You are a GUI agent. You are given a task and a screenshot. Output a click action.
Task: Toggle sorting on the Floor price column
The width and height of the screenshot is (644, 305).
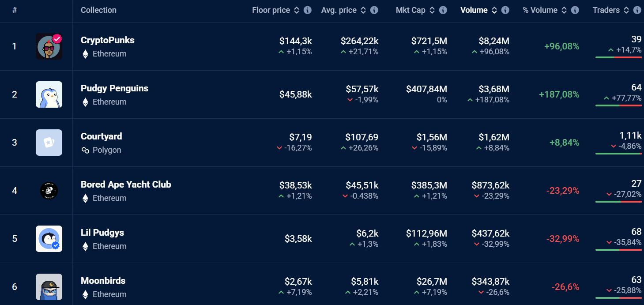tap(298, 10)
